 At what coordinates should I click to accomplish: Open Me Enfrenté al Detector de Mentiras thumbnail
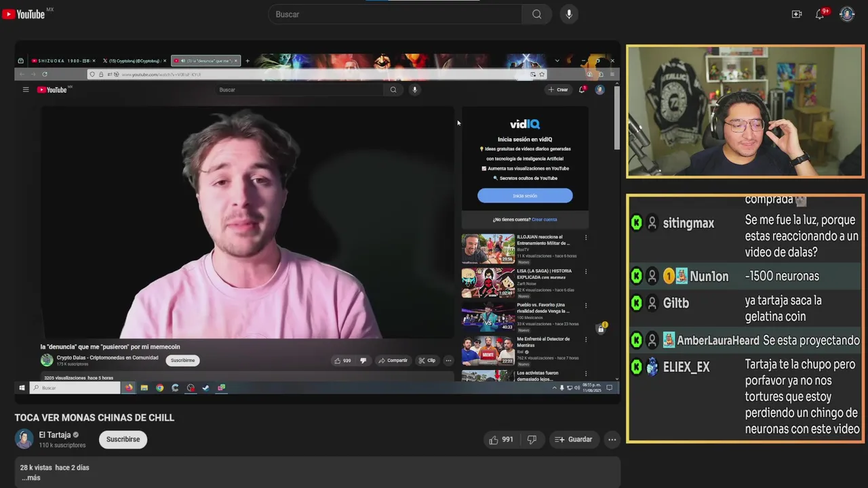[488, 350]
